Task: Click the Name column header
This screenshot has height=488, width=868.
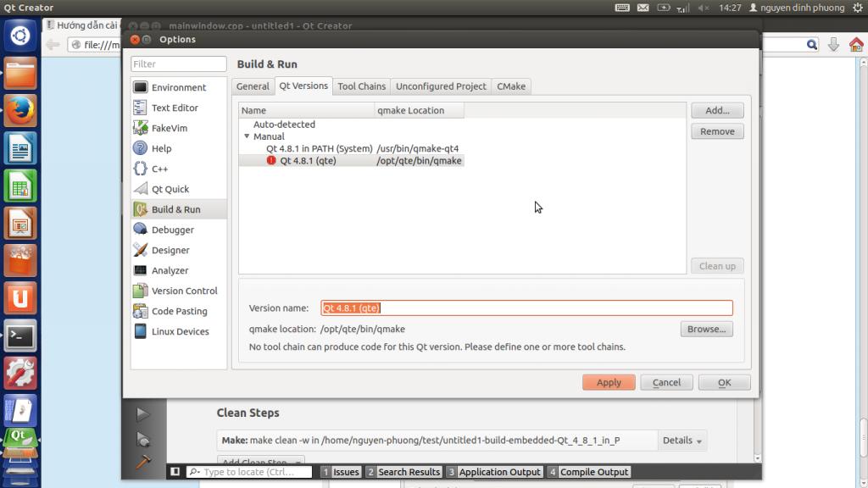Action: click(x=307, y=110)
